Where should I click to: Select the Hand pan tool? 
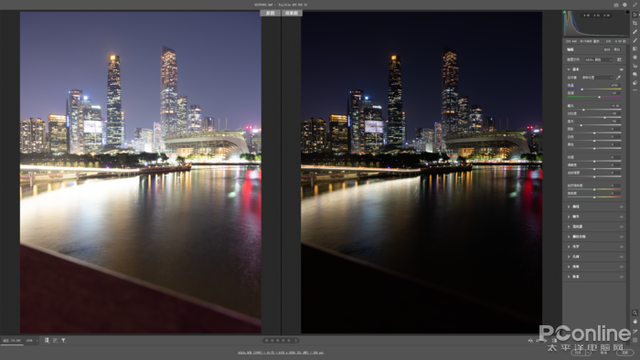(x=635, y=322)
